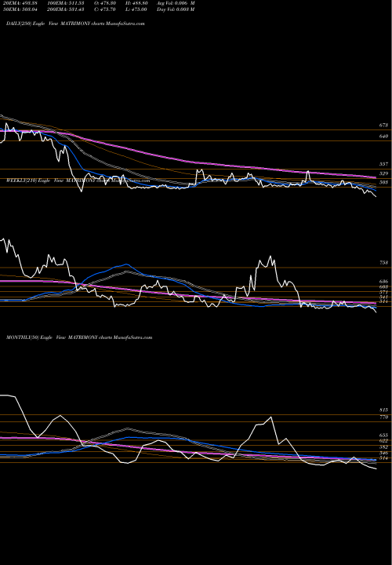This screenshot has height=565, width=392.
Task: Click the MONTHLY(50) Eagle View chart title
Action: [x=79, y=337]
